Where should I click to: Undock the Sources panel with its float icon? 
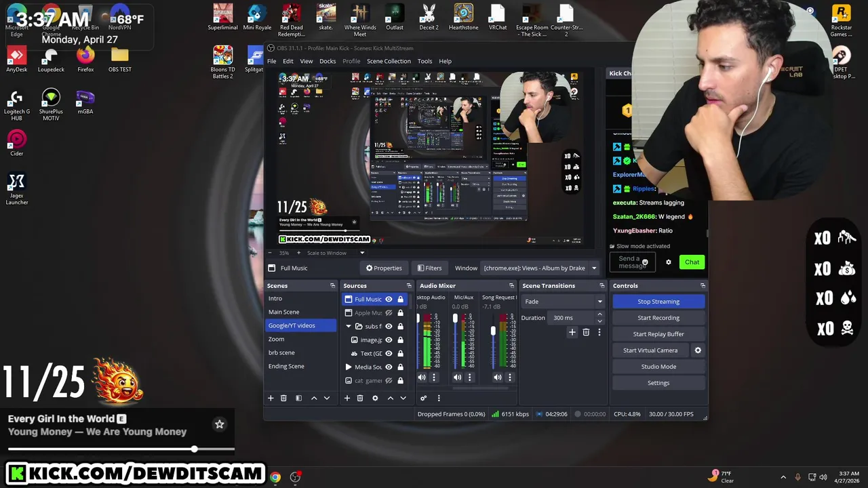pos(409,286)
